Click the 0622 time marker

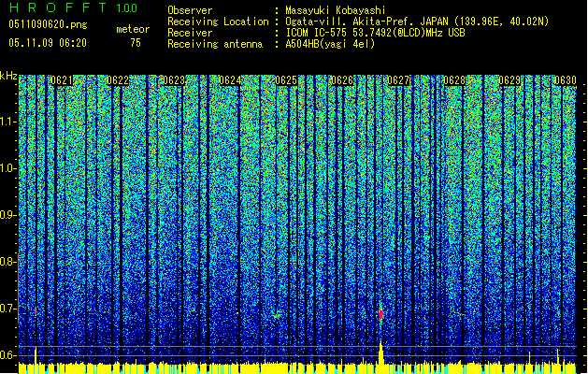point(118,80)
